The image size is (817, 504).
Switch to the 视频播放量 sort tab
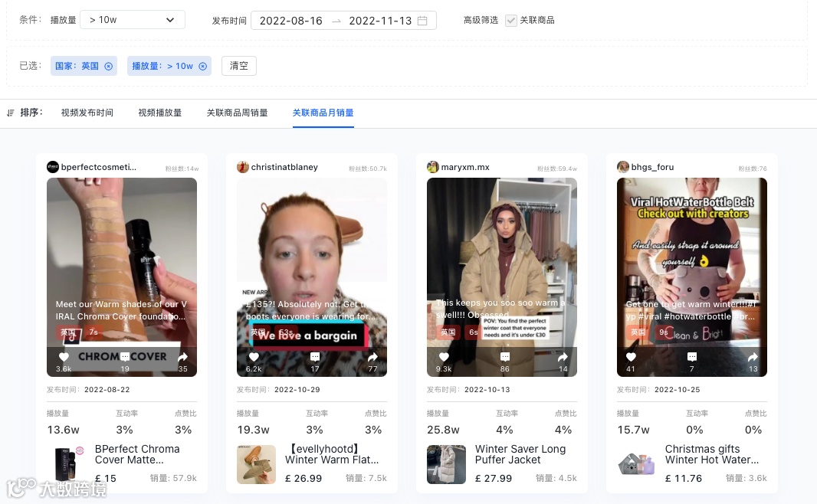click(x=159, y=112)
